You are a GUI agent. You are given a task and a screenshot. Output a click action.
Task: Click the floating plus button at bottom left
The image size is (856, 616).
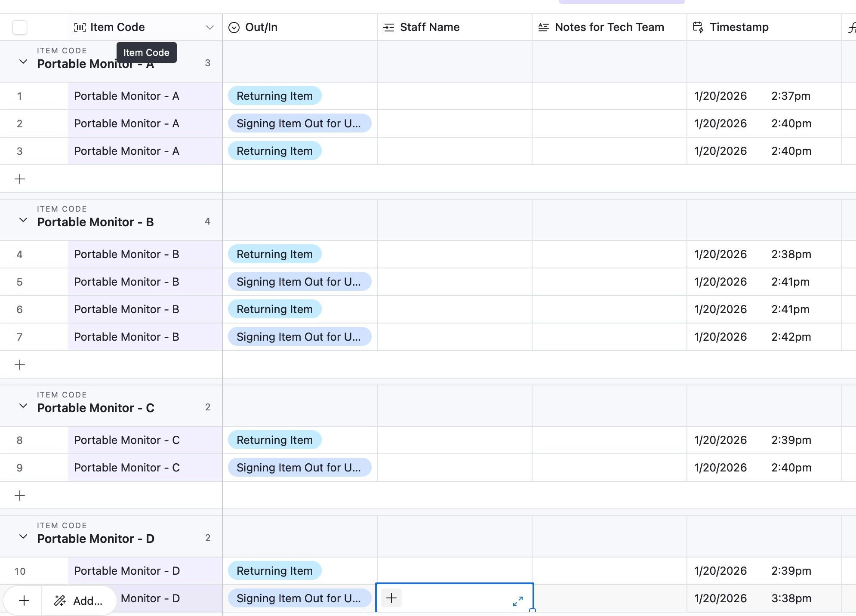pyautogui.click(x=24, y=601)
